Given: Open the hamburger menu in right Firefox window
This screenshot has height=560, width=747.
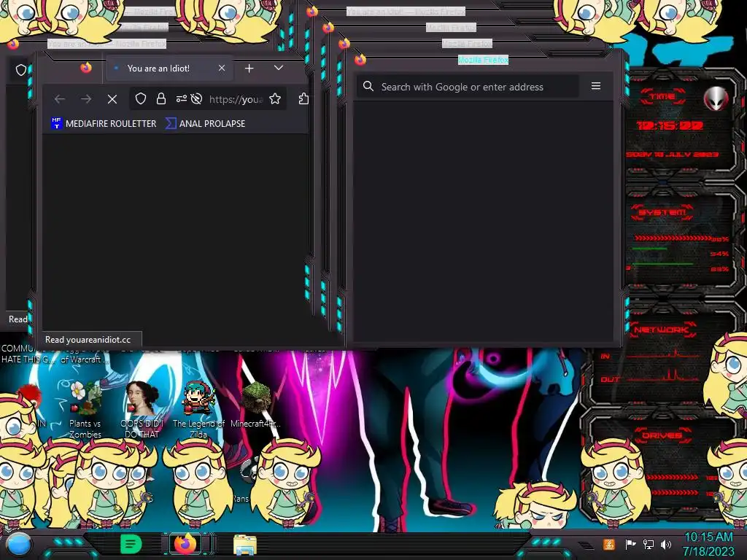Looking at the screenshot, I should click(x=596, y=86).
